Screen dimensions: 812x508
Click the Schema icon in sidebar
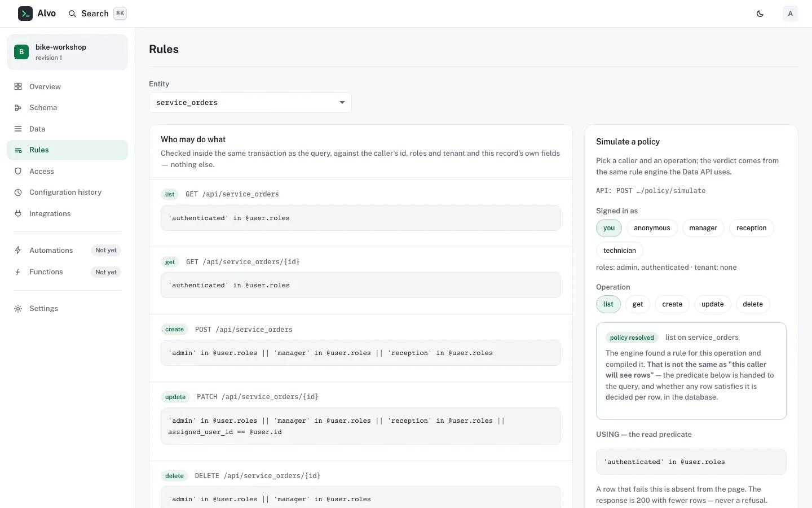pos(18,108)
